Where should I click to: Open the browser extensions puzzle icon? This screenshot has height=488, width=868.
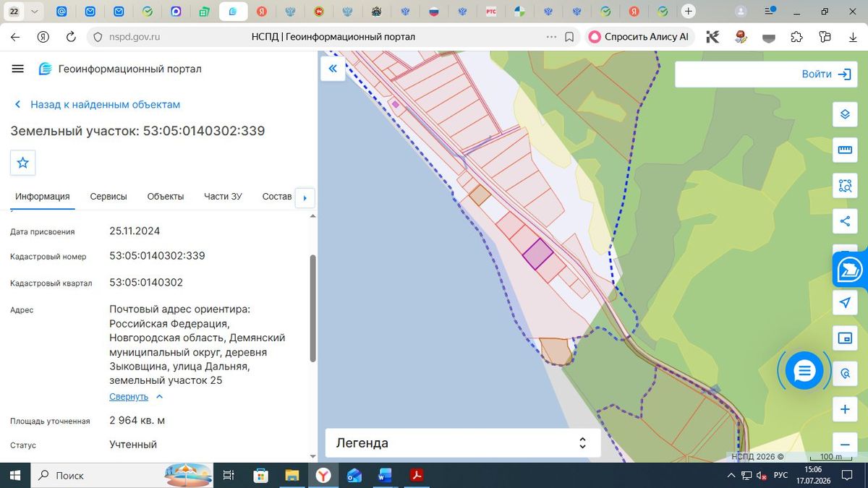pos(796,37)
